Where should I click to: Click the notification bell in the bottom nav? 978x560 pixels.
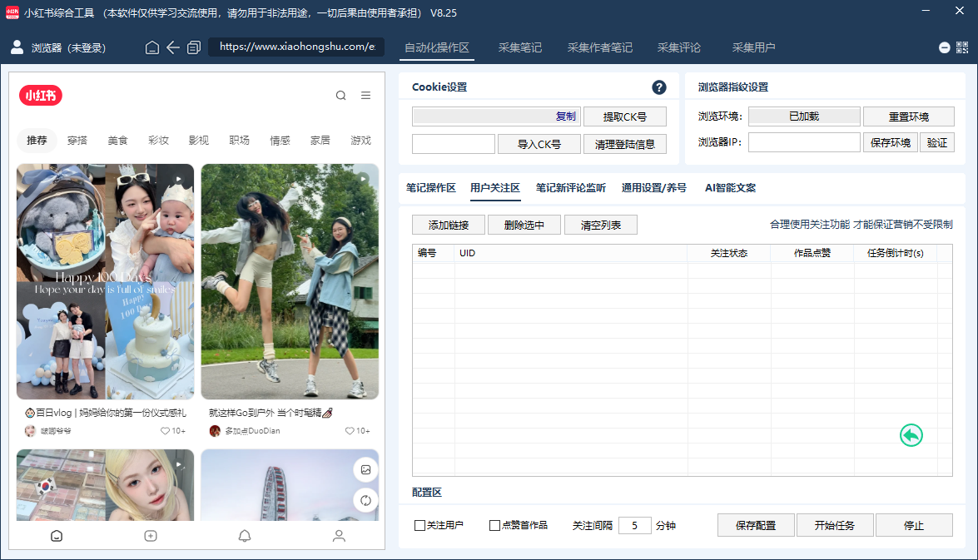(245, 536)
